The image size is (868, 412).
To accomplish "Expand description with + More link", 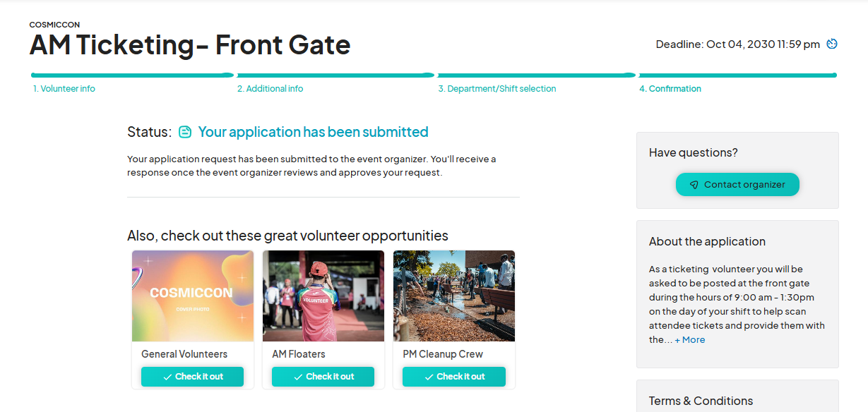I will 689,340.
